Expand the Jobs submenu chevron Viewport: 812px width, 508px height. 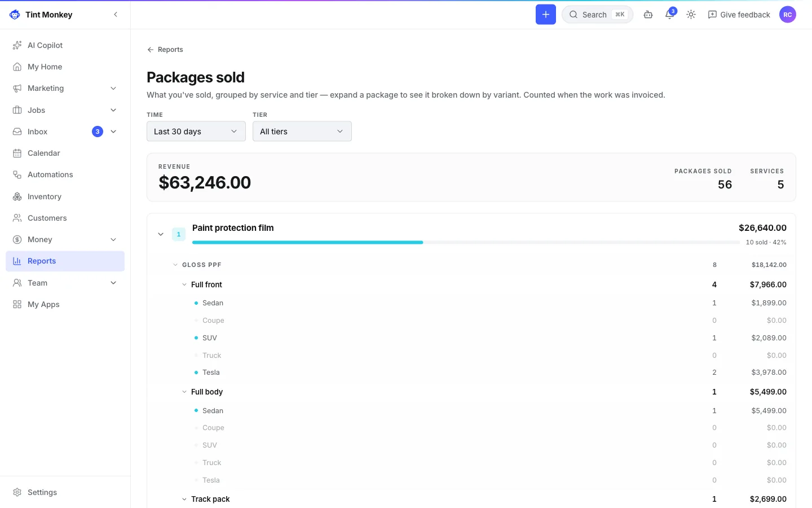point(113,110)
